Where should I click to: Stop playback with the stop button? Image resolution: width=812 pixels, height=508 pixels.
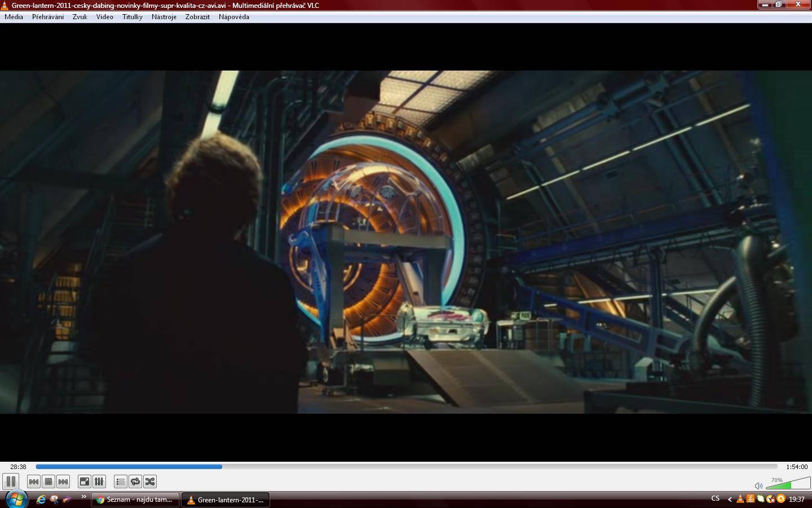48,481
